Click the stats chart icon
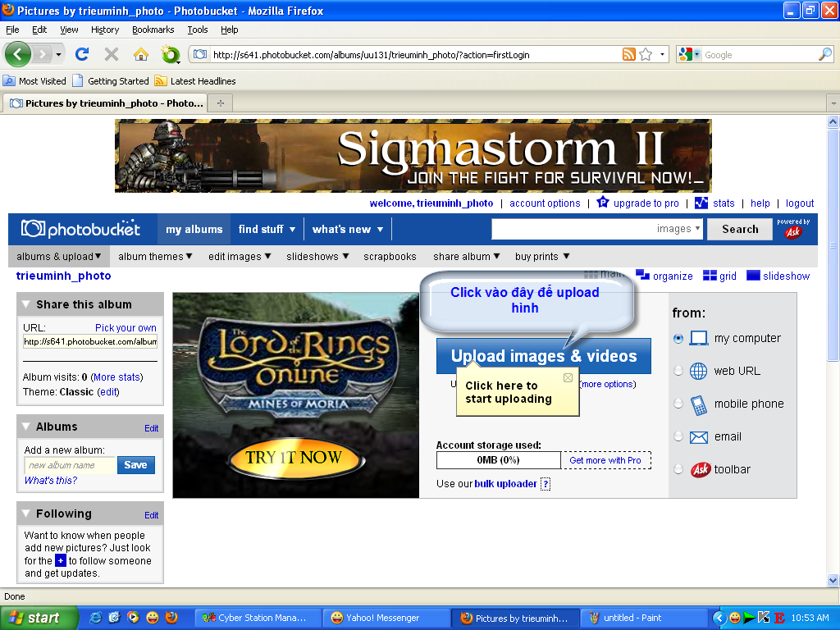 [701, 203]
